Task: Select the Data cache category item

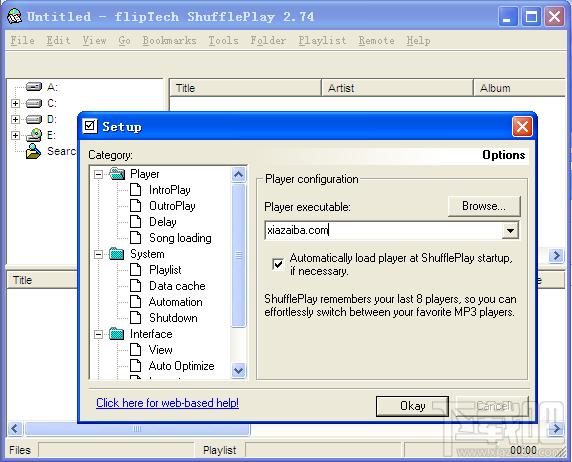Action: coord(177,286)
